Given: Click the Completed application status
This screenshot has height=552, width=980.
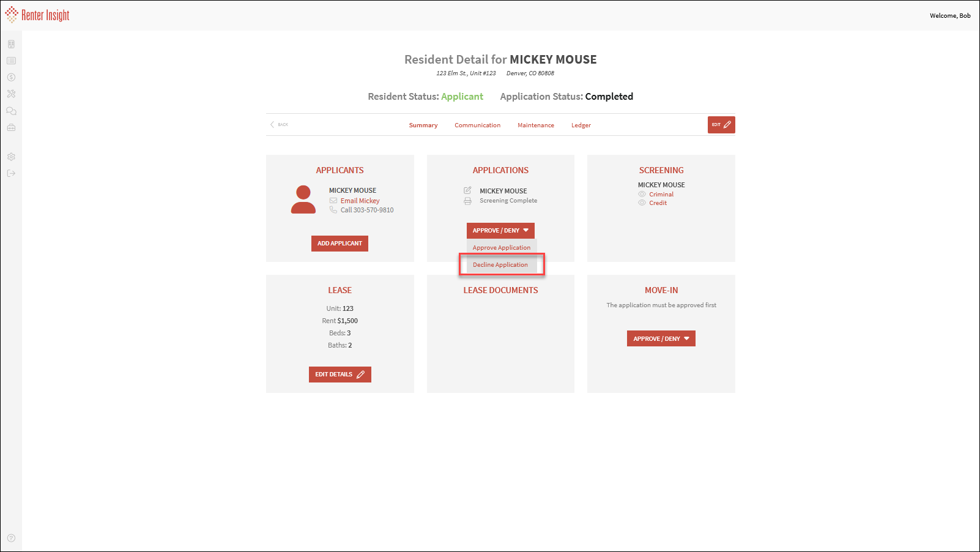Looking at the screenshot, I should pyautogui.click(x=609, y=97).
